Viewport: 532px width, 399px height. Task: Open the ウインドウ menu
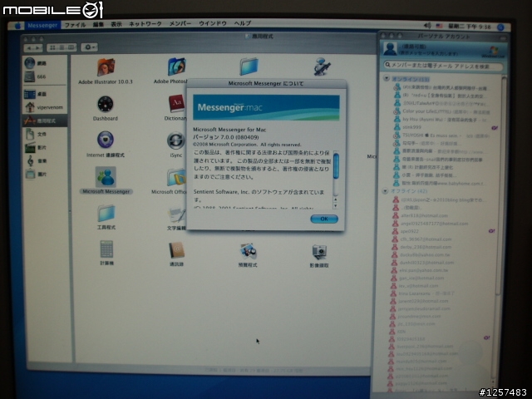pyautogui.click(x=213, y=23)
